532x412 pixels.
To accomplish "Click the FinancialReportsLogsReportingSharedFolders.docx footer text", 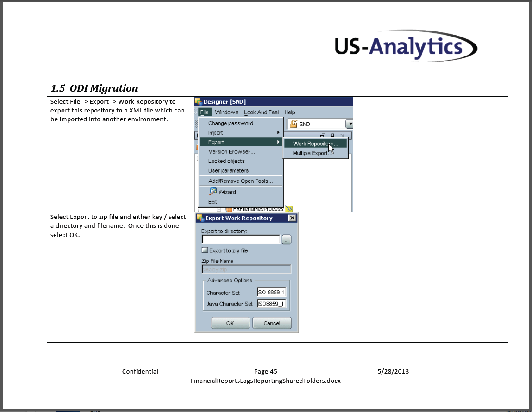I will click(x=266, y=381).
